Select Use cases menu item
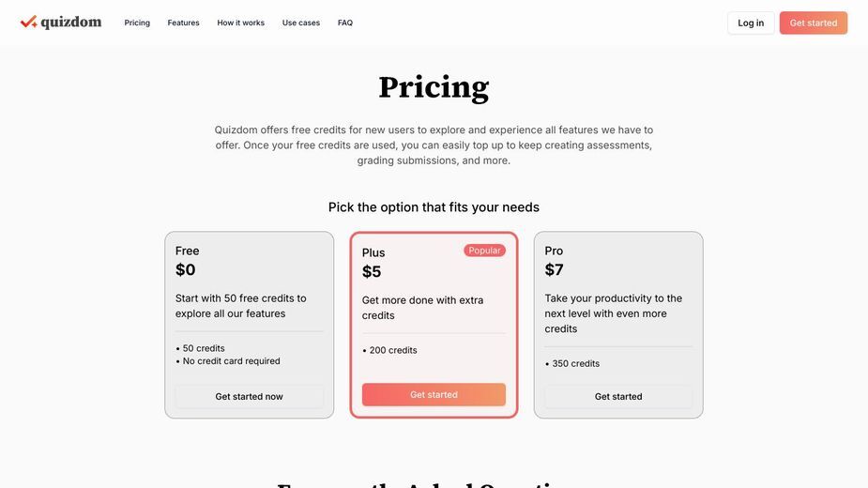This screenshot has height=488, width=868. point(301,23)
